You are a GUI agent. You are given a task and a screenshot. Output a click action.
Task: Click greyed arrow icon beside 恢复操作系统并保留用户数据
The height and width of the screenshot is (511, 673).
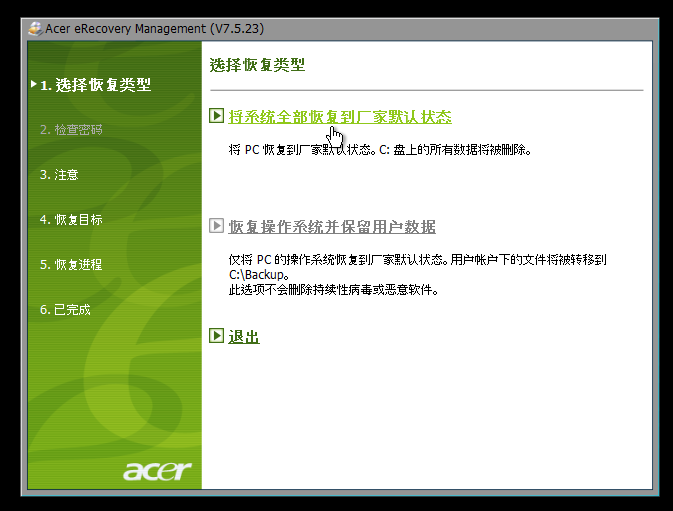tap(216, 226)
